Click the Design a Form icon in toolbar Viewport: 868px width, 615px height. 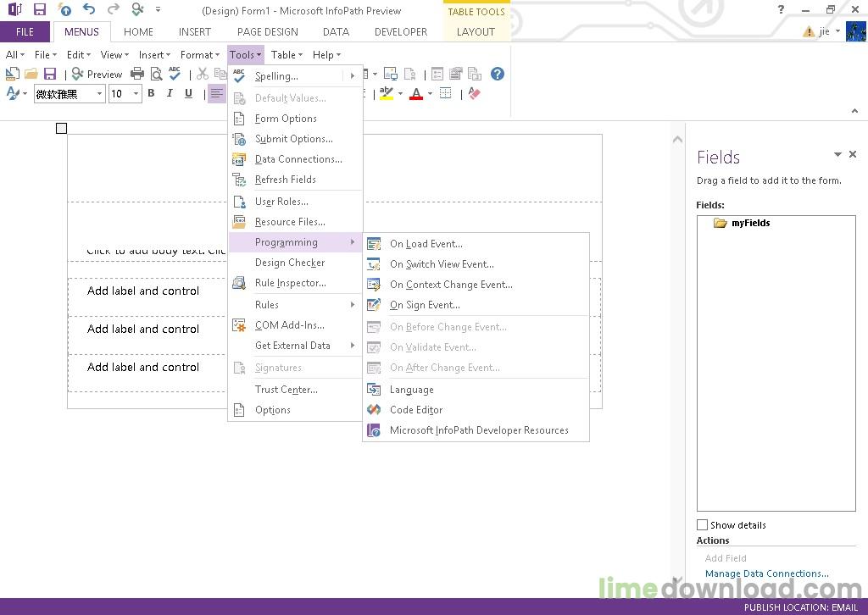(x=12, y=74)
